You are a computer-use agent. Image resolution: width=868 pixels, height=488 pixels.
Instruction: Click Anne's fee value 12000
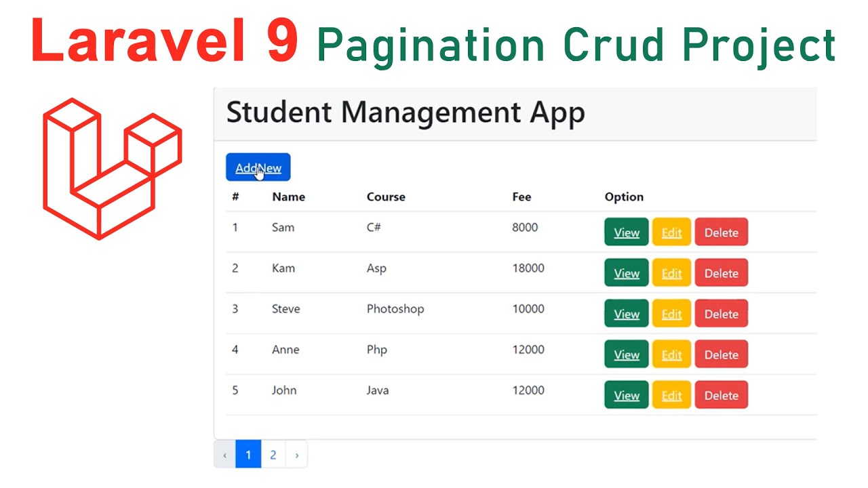pos(528,349)
